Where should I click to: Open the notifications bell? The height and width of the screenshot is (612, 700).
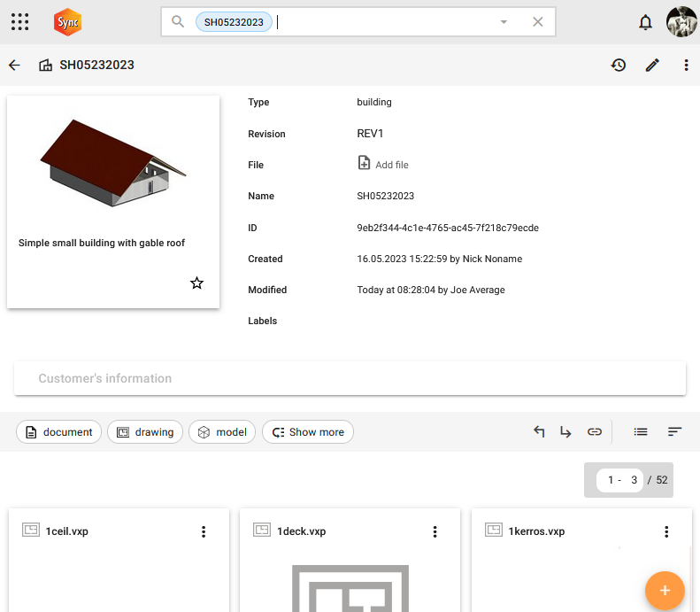(x=646, y=22)
